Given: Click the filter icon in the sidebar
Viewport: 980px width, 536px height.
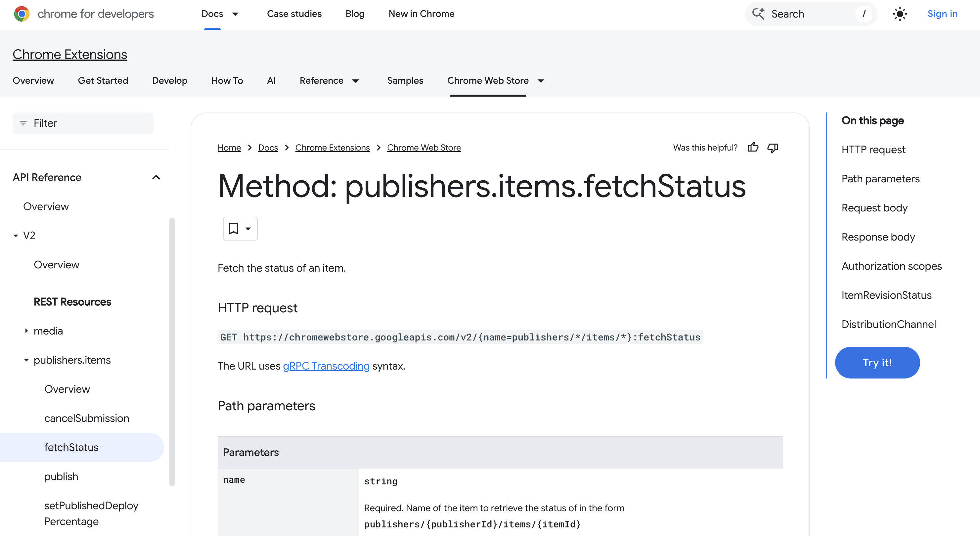Looking at the screenshot, I should click(x=23, y=123).
